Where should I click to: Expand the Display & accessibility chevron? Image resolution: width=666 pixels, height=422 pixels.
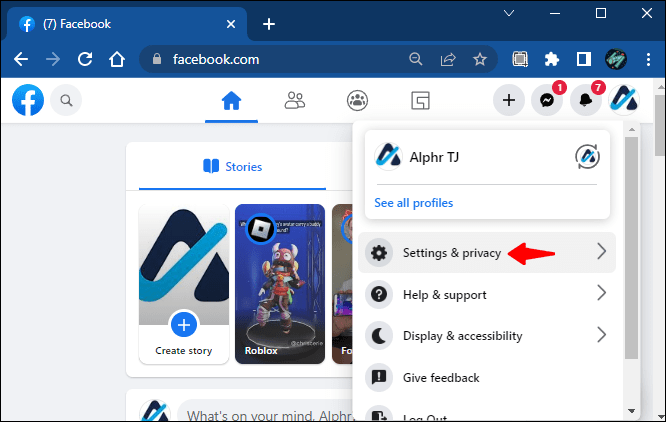[x=601, y=335]
